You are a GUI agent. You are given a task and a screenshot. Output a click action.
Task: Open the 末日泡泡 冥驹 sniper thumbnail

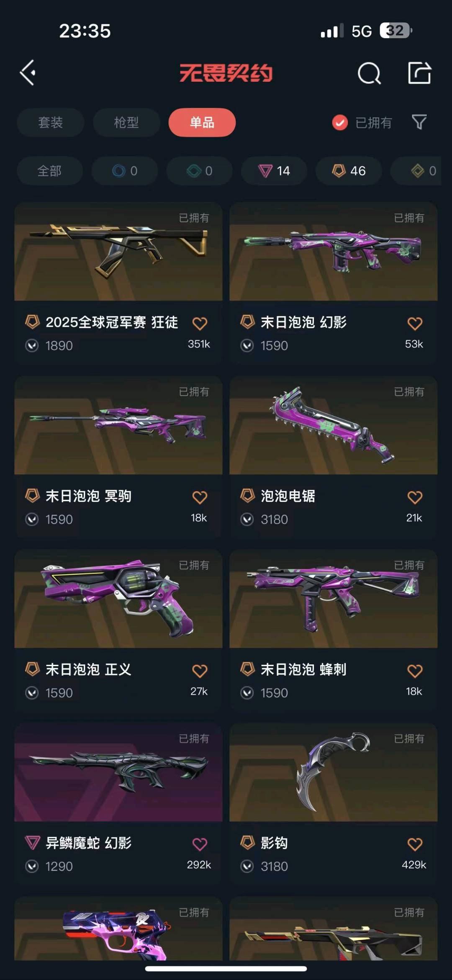coord(118,425)
